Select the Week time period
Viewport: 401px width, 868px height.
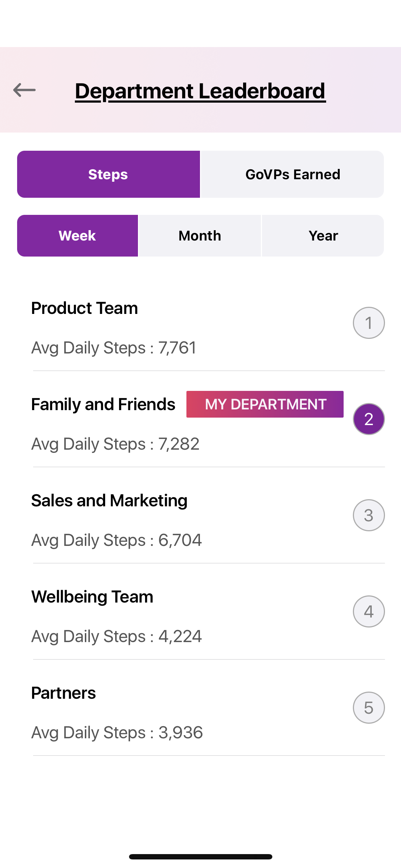[x=78, y=236]
